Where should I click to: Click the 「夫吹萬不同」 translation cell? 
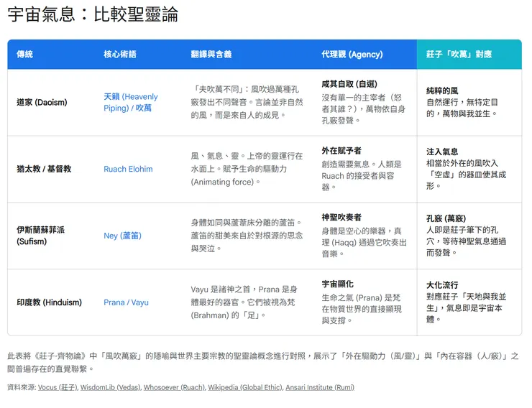247,102
